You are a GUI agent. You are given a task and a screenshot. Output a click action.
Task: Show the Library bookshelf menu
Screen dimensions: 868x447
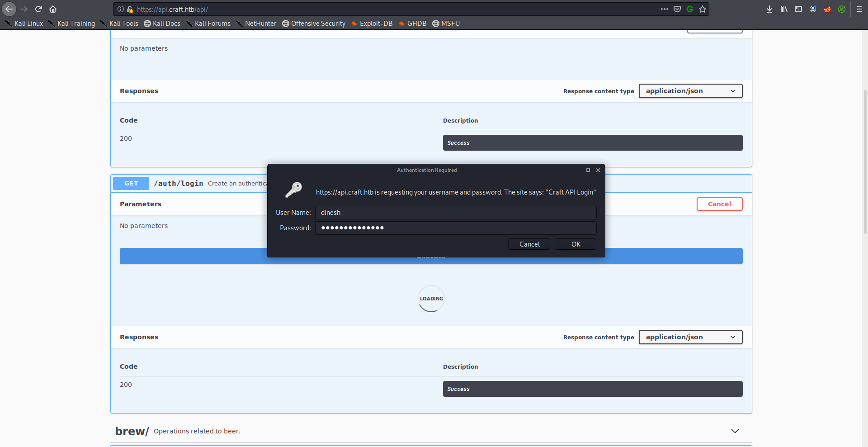pos(783,9)
